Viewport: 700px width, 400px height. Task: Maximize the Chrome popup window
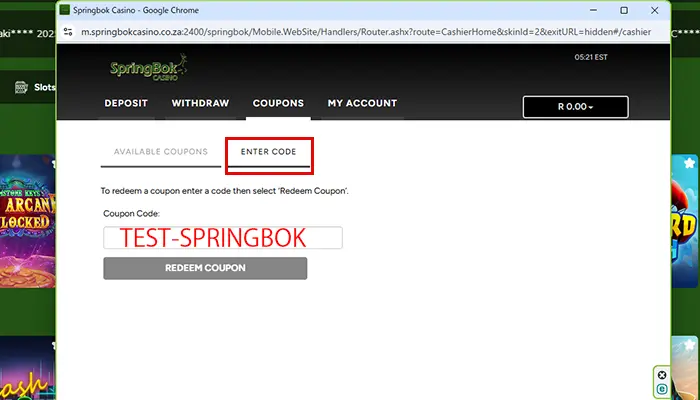tap(626, 10)
